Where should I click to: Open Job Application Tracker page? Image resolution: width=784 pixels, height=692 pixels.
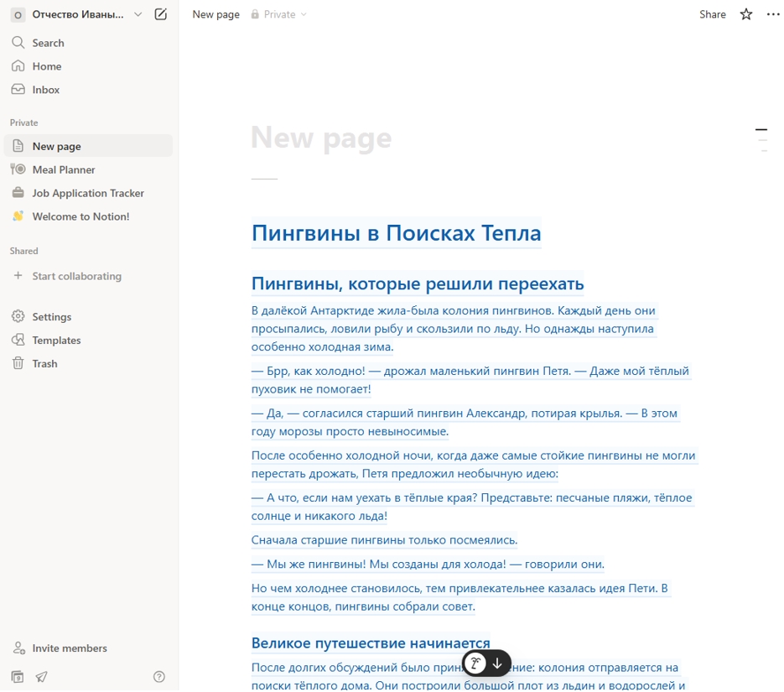pyautogui.click(x=89, y=193)
